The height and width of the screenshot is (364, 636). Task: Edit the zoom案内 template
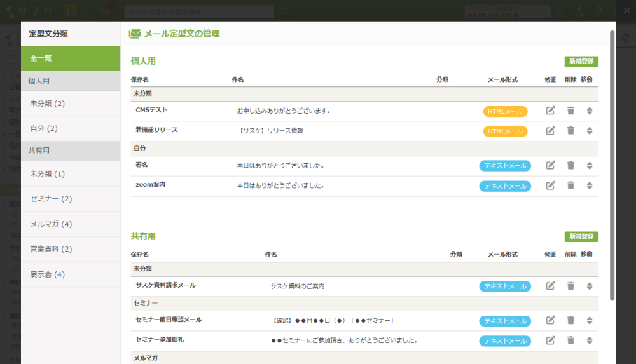(x=551, y=185)
